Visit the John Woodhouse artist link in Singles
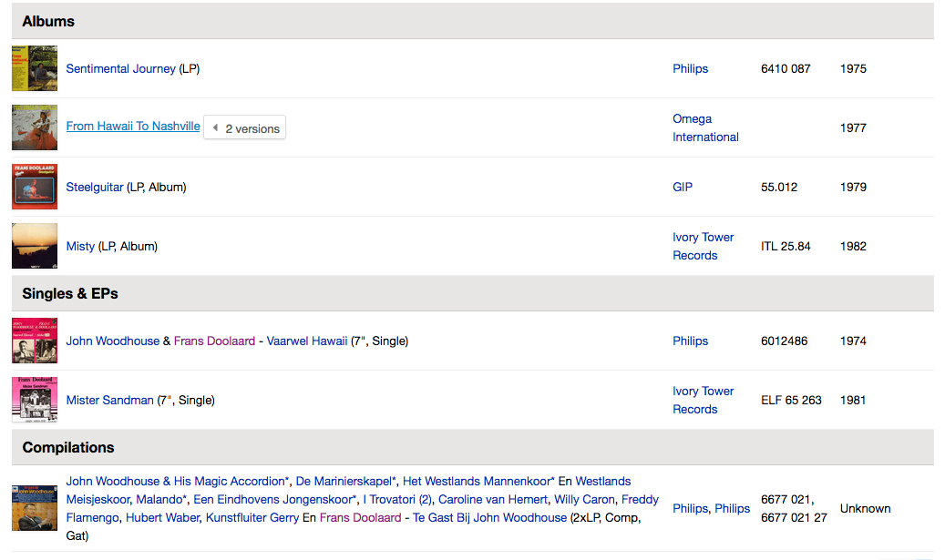Viewport: 945px width, 560px height. coord(113,341)
